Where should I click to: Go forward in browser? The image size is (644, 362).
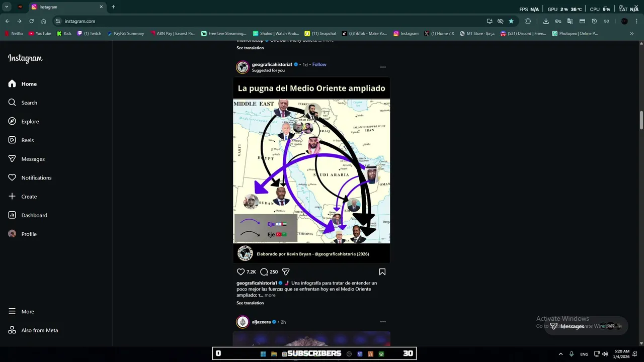click(19, 21)
